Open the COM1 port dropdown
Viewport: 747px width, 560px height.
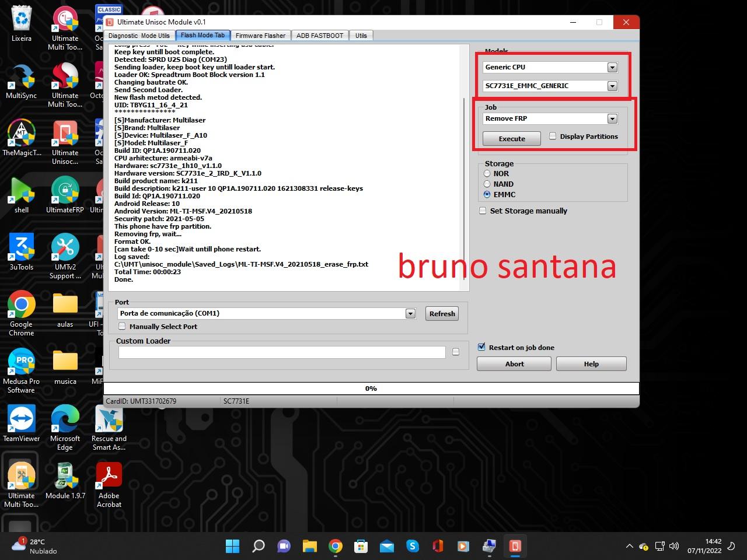410,313
